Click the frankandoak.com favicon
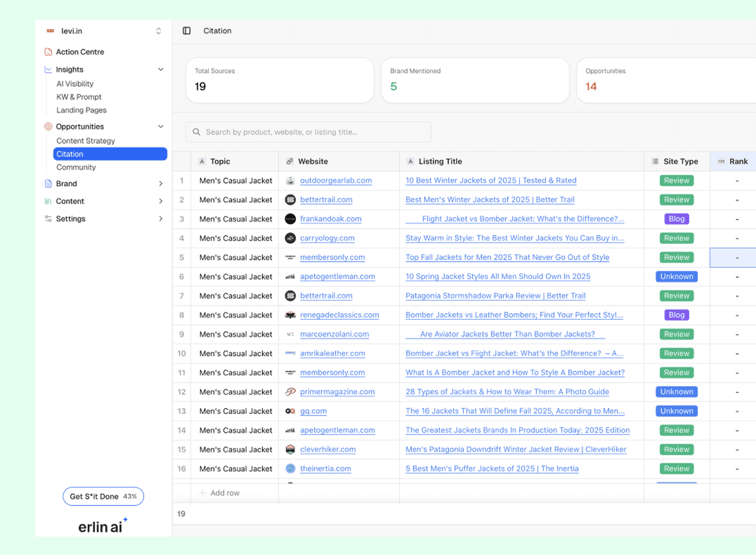 point(290,219)
